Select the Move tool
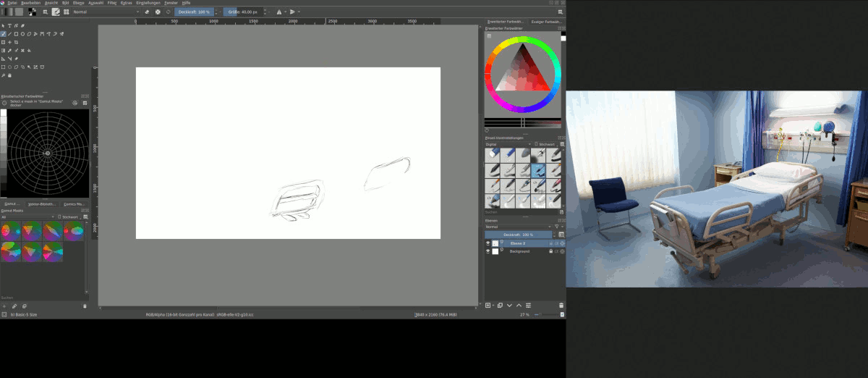 [x=9, y=42]
